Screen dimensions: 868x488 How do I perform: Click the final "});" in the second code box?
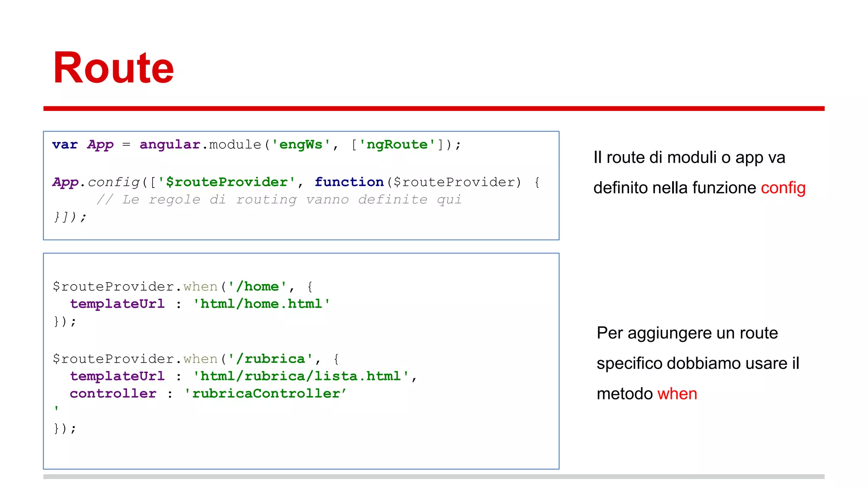click(x=65, y=428)
